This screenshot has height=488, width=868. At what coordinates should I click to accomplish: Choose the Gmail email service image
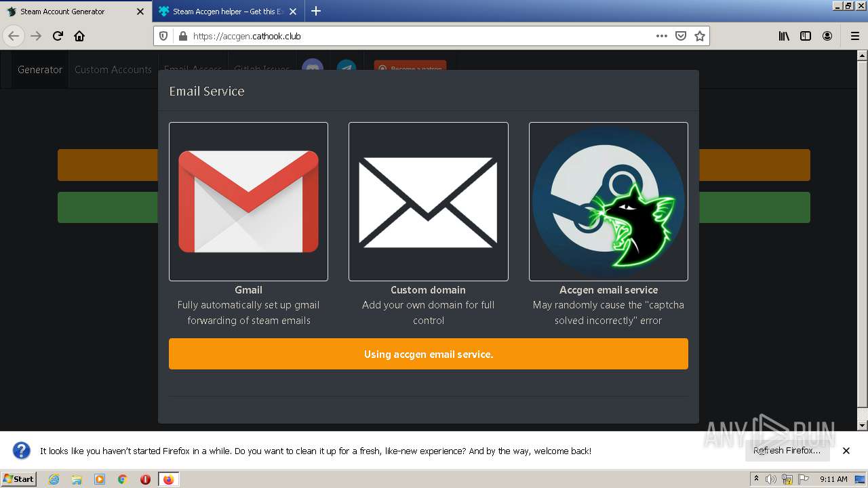pos(248,201)
